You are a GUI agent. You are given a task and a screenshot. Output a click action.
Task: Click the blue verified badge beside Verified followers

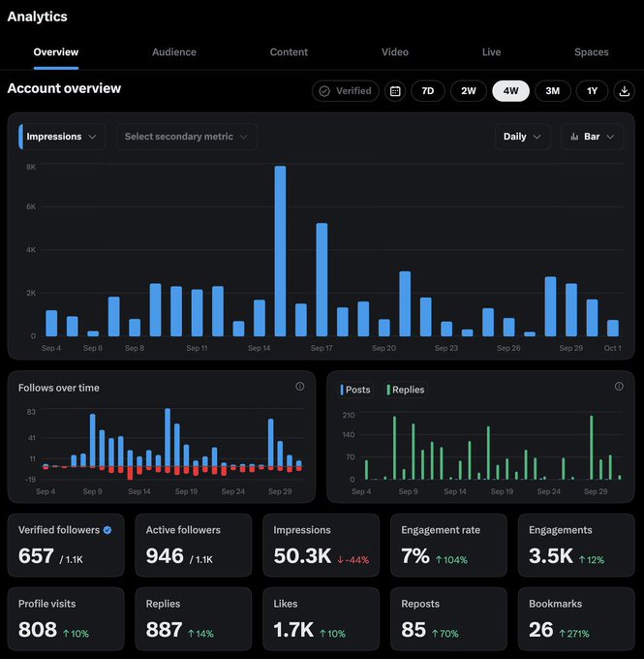click(x=107, y=530)
